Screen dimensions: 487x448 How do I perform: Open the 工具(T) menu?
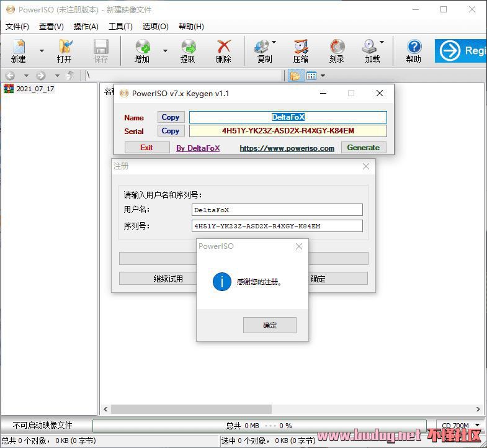(x=120, y=27)
